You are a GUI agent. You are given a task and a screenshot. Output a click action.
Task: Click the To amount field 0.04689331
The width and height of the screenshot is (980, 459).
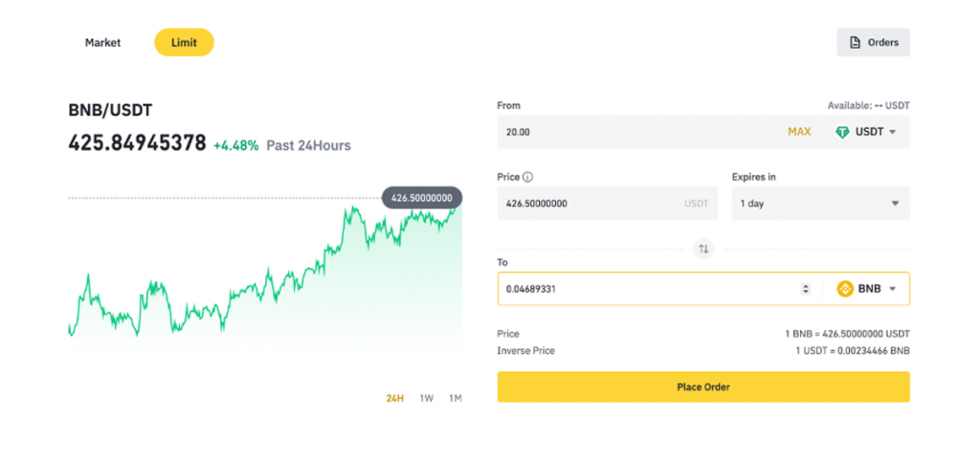point(641,289)
